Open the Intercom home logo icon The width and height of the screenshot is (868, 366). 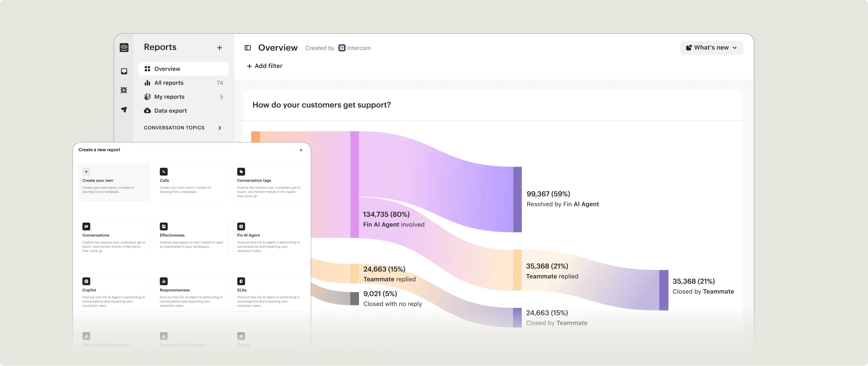(124, 47)
